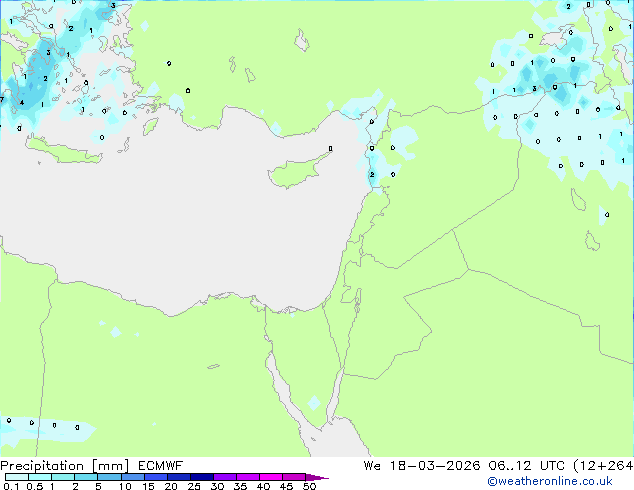Click the 'UTC' label
This screenshot has width=634, height=490.
[552, 466]
